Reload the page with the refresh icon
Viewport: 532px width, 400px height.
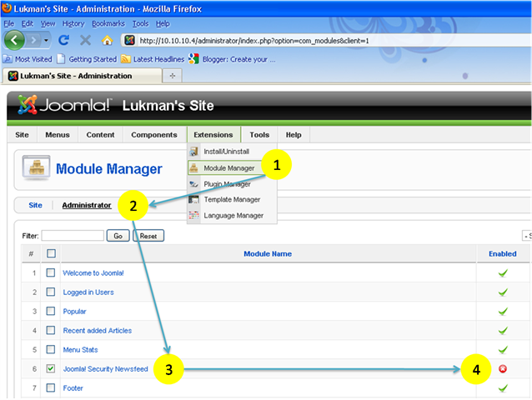point(63,40)
